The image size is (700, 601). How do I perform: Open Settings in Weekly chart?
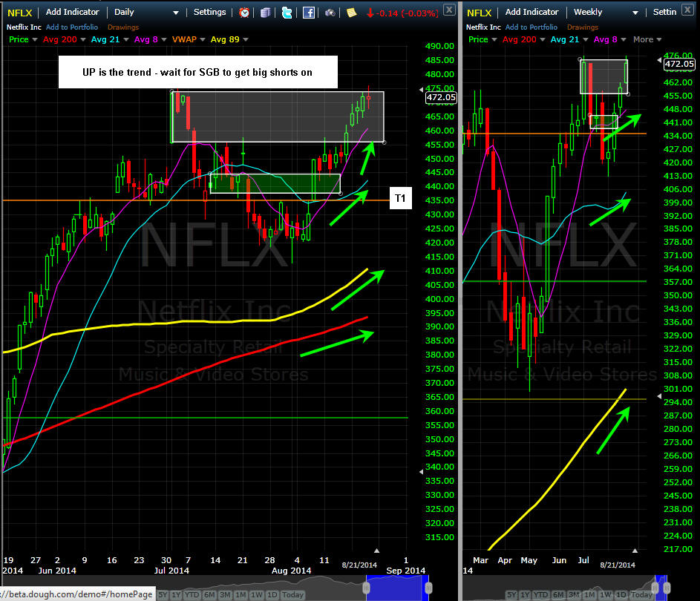(x=664, y=12)
